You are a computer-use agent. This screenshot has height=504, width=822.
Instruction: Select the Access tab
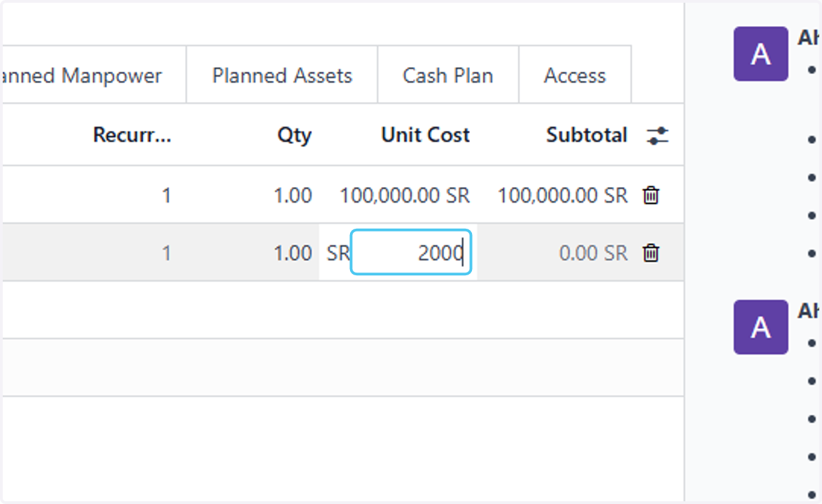click(575, 75)
